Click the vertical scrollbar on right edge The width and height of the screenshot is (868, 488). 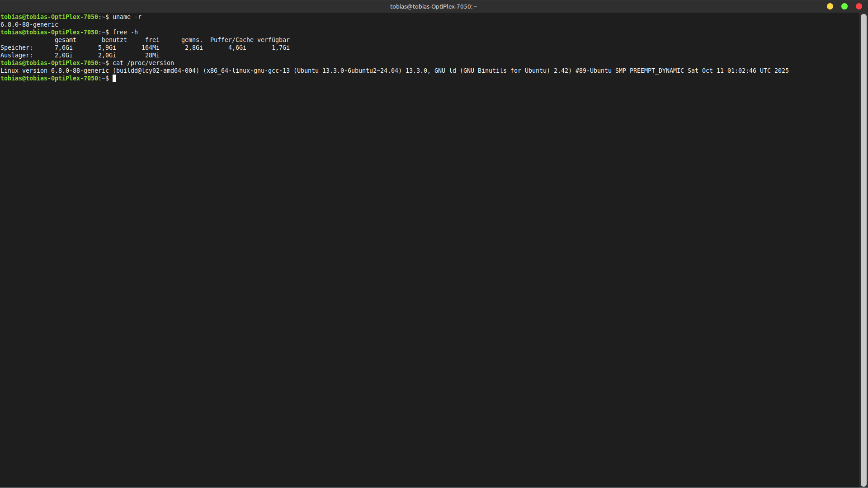(863, 249)
